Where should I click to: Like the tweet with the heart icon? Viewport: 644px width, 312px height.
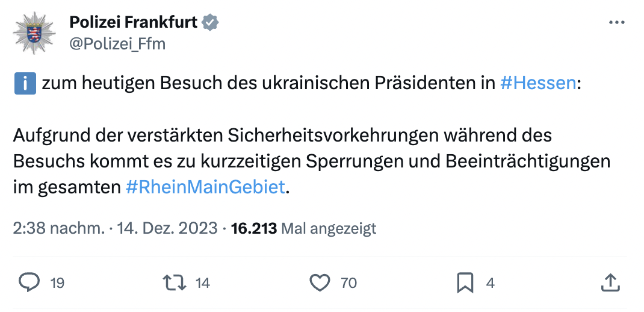(320, 282)
